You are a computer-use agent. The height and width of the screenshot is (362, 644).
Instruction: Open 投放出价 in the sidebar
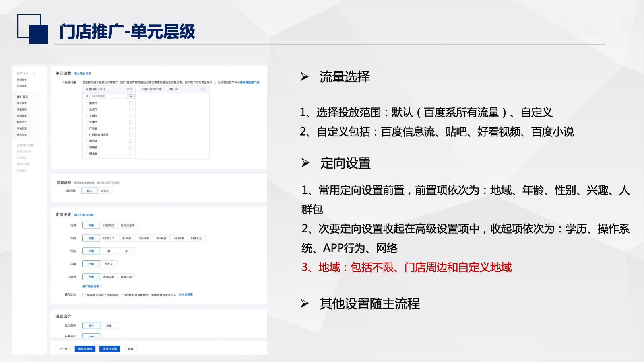click(22, 122)
